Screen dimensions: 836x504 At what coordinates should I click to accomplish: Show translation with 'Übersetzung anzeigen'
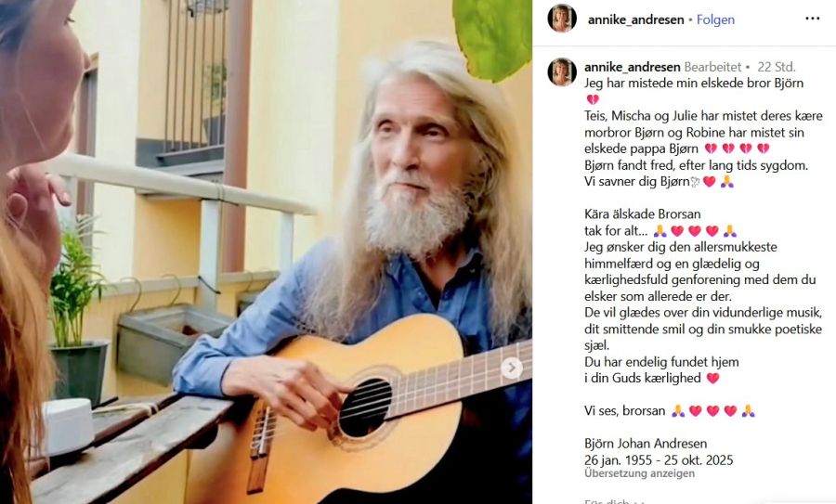[x=639, y=473]
